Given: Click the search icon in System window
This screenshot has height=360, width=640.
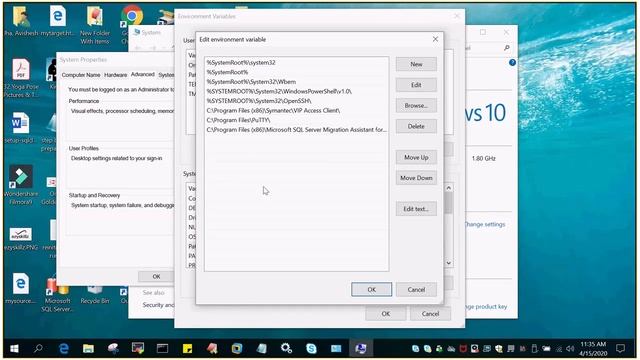Looking at the screenshot, I should coord(507,48).
